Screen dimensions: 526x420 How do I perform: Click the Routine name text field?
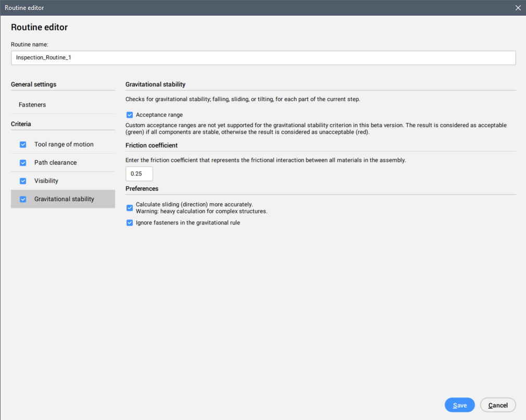tap(263, 58)
